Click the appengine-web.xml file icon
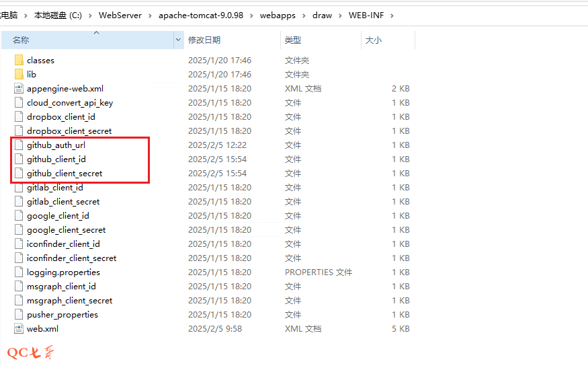 click(x=19, y=89)
